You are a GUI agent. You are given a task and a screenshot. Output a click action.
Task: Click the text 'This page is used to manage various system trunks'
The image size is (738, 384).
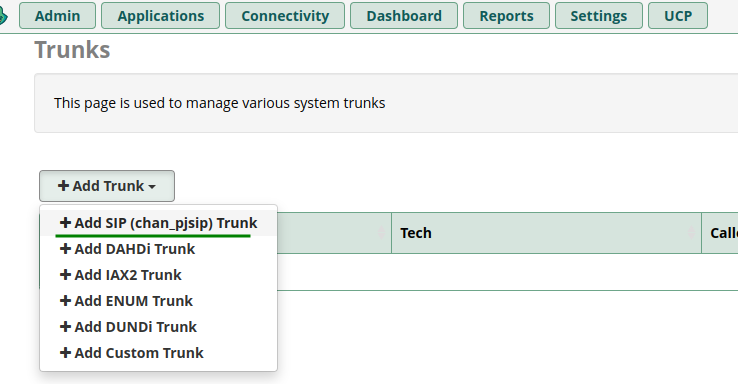point(219,103)
